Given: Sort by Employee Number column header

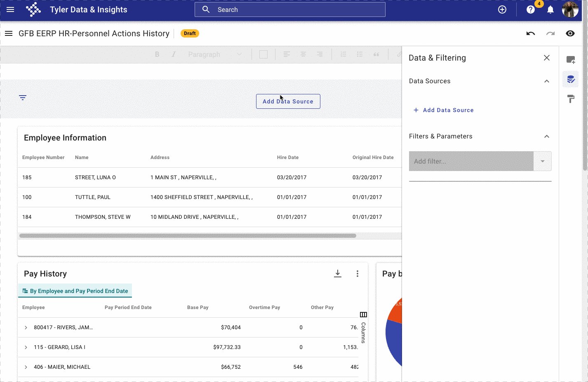Looking at the screenshot, I should (x=43, y=157).
